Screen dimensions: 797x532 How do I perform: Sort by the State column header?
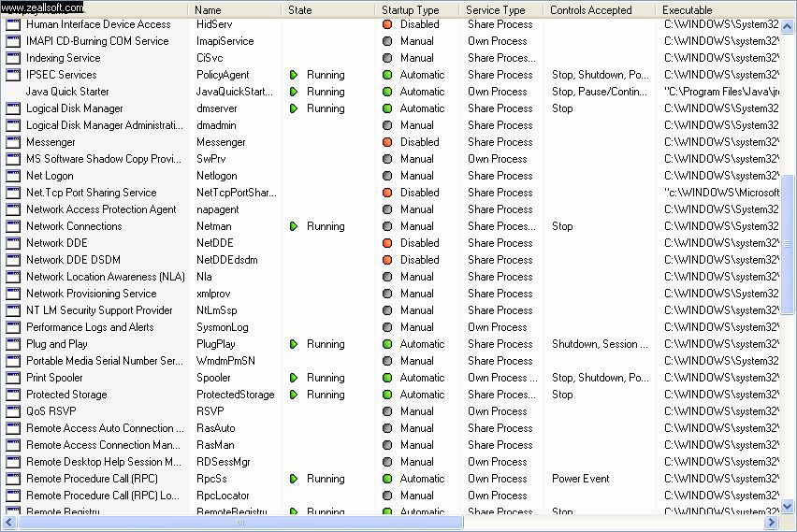[x=328, y=9]
